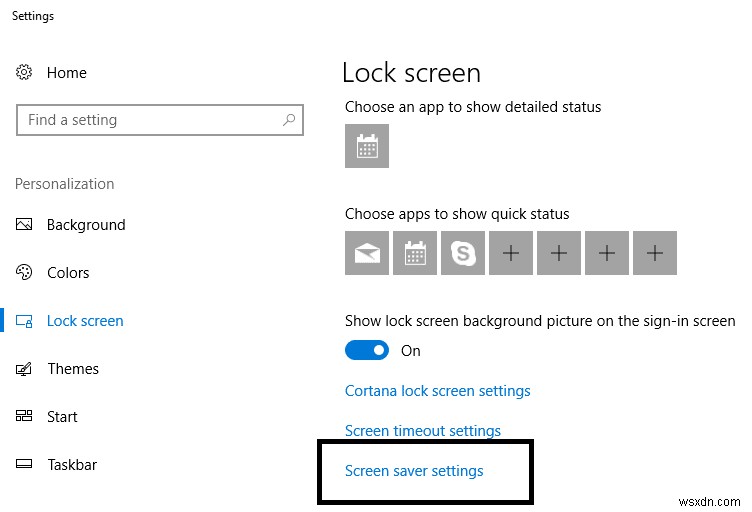Click the Themes brush icon
Image resolution: width=752 pixels, height=512 pixels.
coord(24,369)
